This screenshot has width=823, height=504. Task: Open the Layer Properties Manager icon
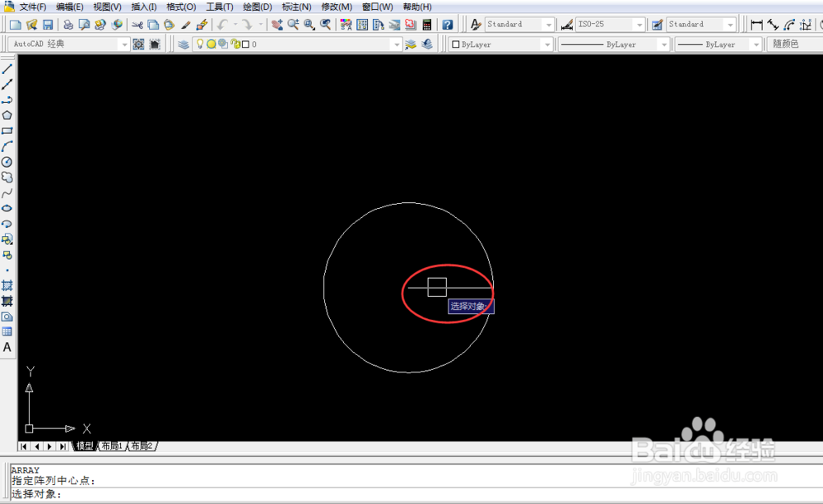[x=184, y=44]
